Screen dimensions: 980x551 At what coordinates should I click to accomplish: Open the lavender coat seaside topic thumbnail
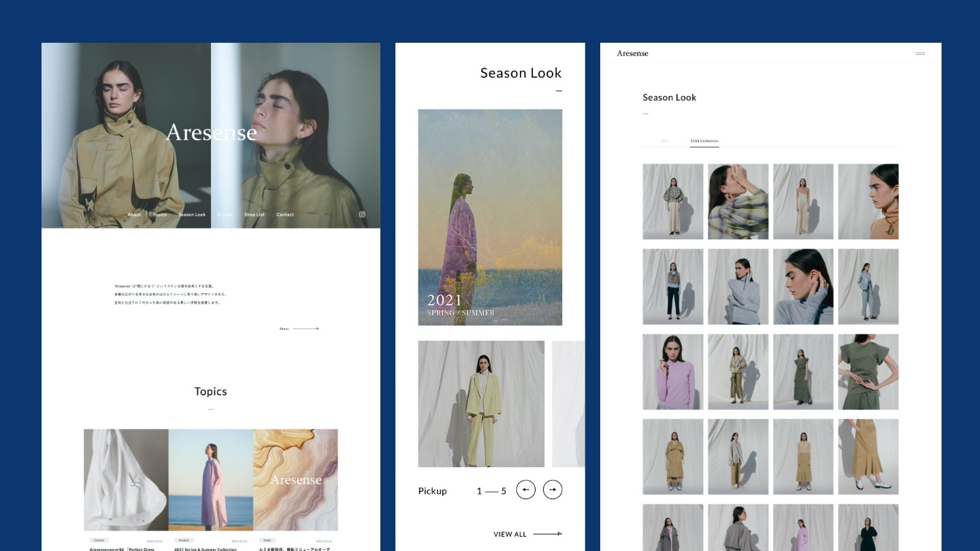(211, 479)
